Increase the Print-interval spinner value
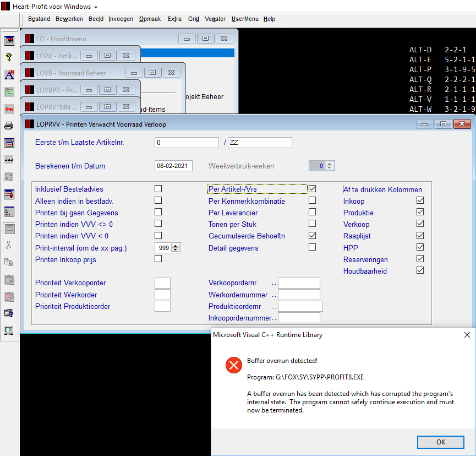476x456 pixels. point(176,246)
